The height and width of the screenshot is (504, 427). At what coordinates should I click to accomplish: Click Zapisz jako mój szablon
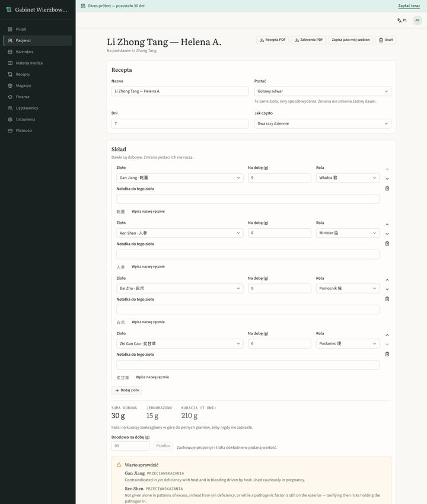(x=350, y=40)
